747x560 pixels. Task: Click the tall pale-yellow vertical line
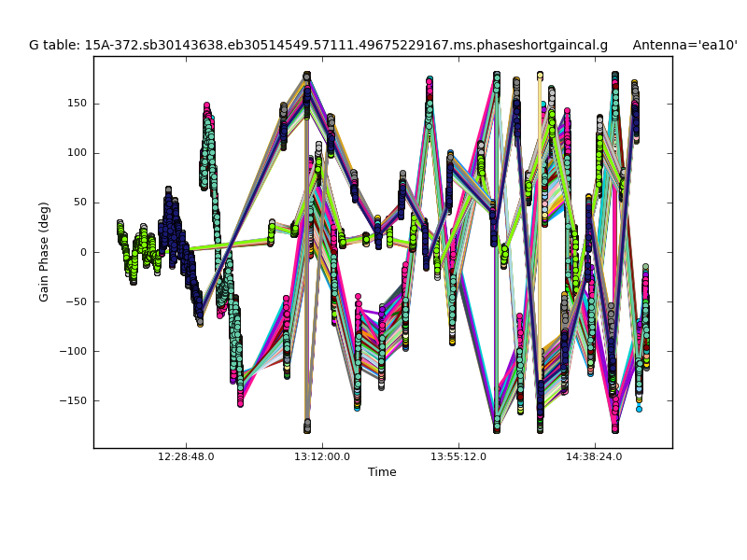[x=540, y=233]
